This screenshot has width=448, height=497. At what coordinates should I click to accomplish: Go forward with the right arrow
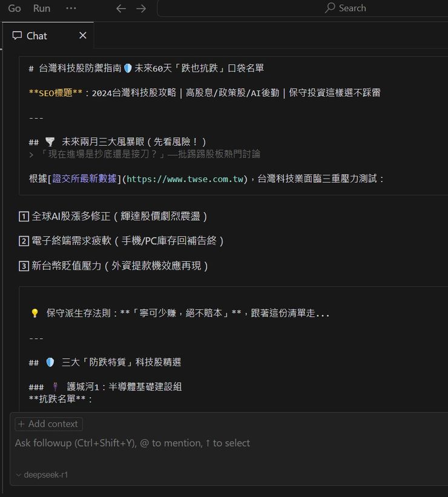click(x=141, y=8)
